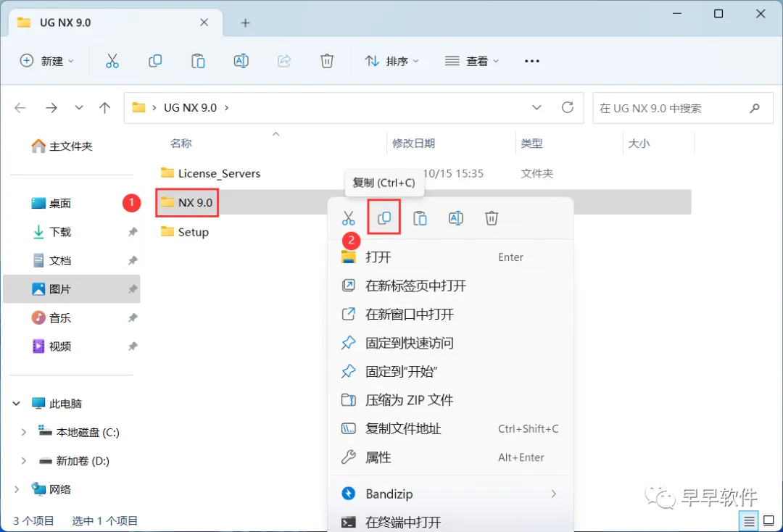Expand the 网络 tree node

click(17, 489)
